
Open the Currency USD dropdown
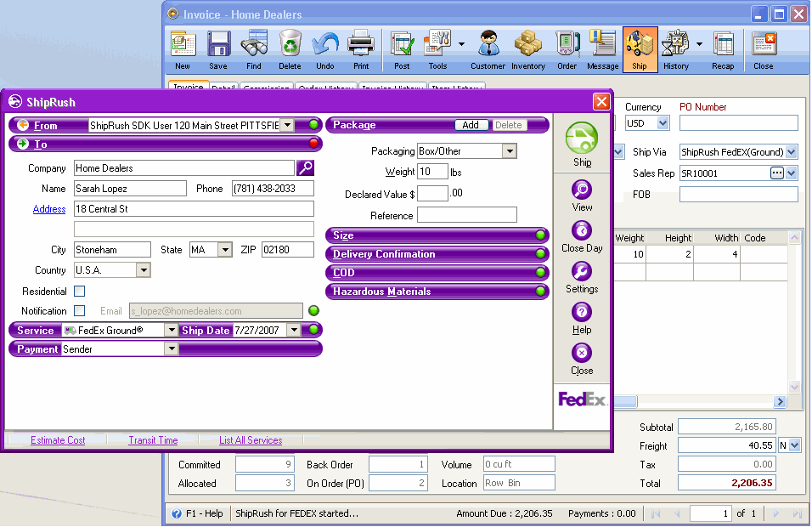663,123
